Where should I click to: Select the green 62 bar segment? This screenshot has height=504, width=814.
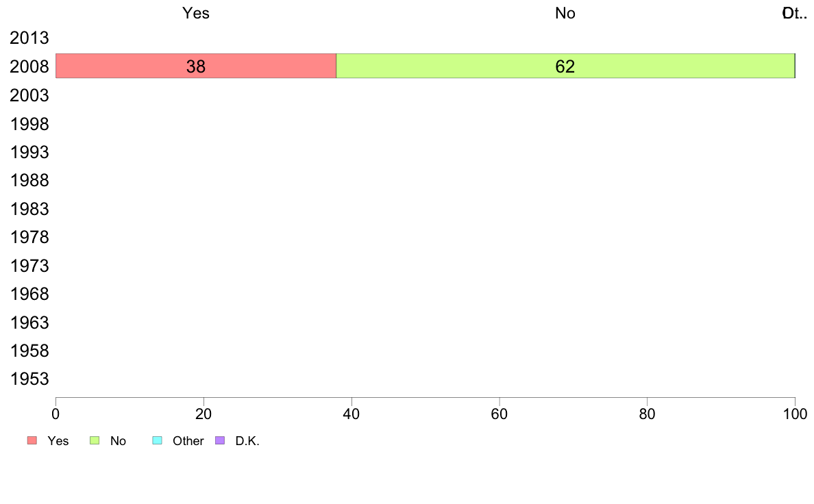[565, 66]
